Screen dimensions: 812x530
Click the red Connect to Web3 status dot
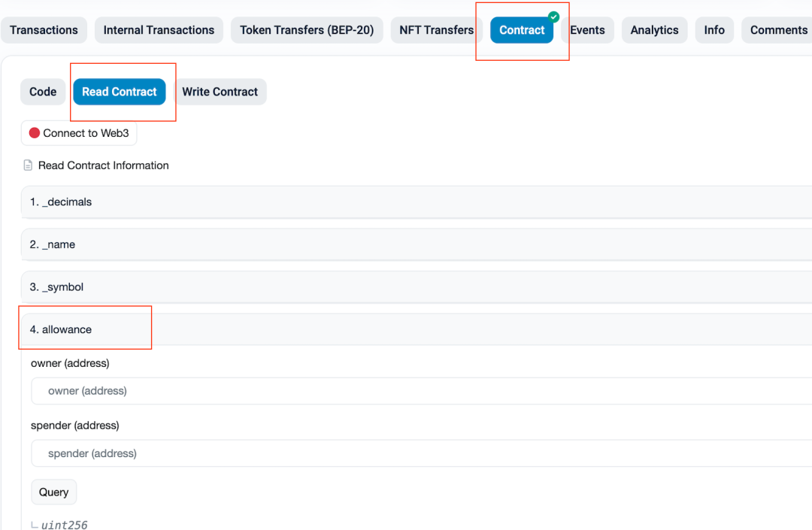click(x=35, y=133)
